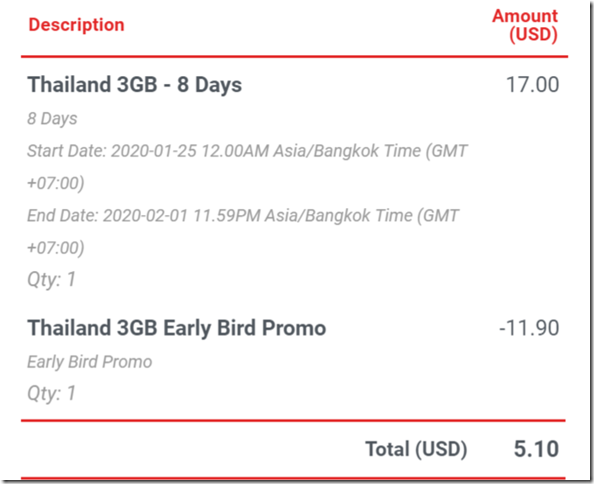Click the 5.10 total amount
594x484 pixels.
point(536,449)
